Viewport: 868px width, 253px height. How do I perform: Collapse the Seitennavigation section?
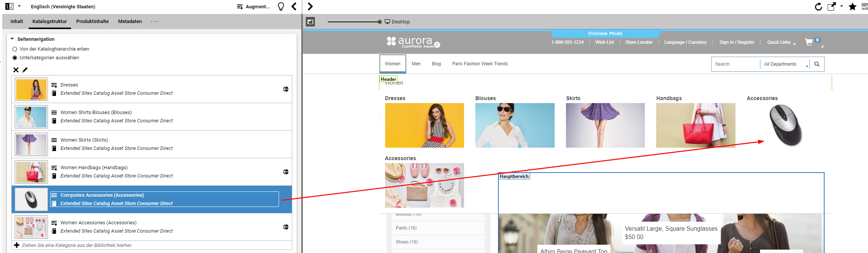click(12, 39)
